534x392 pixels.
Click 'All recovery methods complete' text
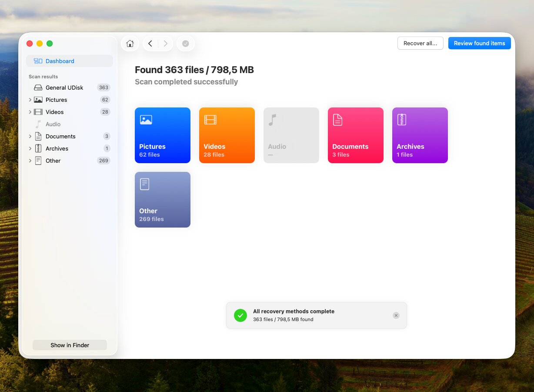(x=294, y=312)
